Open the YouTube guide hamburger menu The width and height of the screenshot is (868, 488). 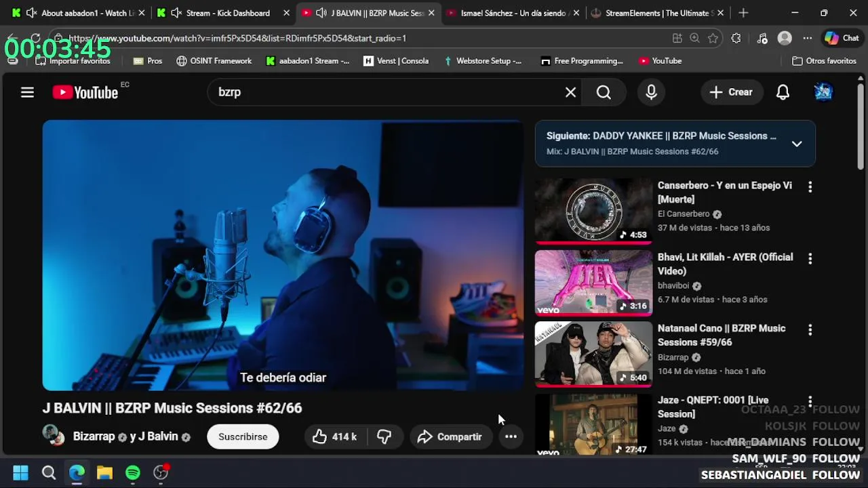tap(27, 92)
